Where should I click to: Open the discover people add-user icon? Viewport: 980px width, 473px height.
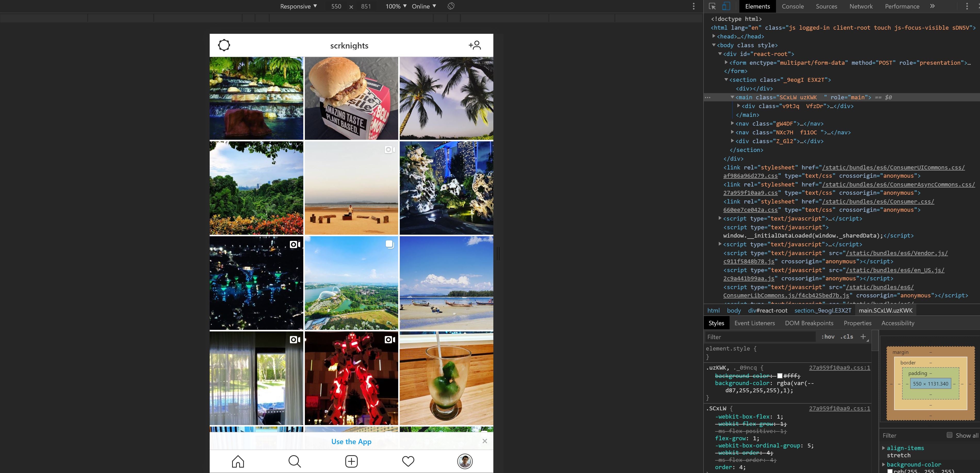tap(475, 45)
